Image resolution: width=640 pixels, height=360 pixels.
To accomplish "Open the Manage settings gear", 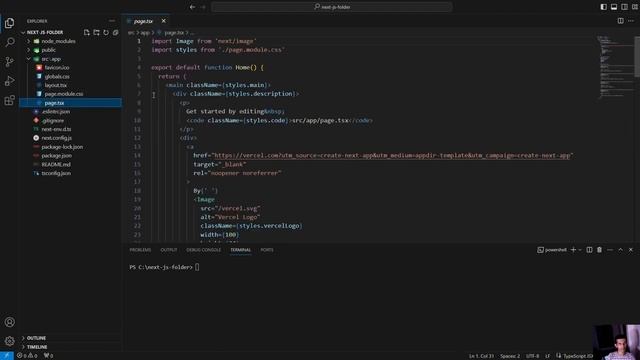I will pos(9,341).
